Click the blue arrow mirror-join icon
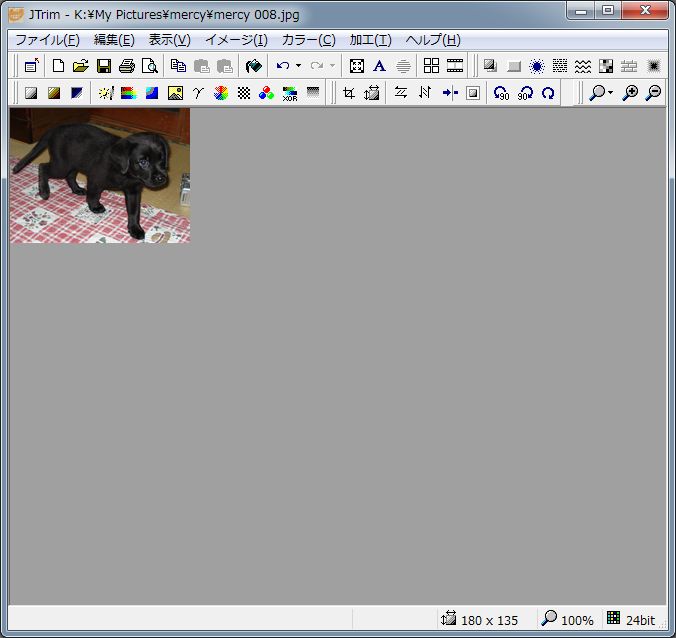The height and width of the screenshot is (638, 676). (x=450, y=93)
